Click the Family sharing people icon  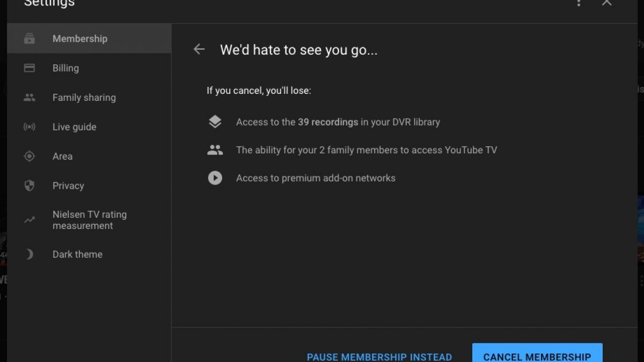(30, 98)
